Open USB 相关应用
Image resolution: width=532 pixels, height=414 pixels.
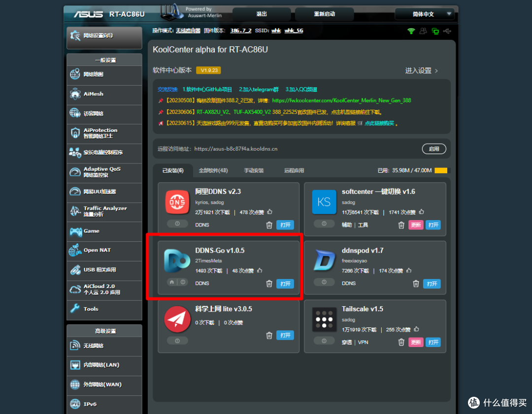104,270
